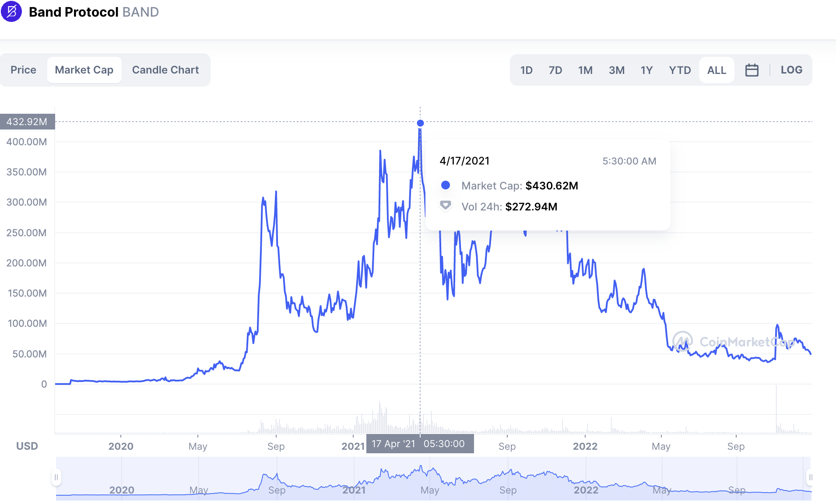
Task: Click the left mini-map drag handle
Action: (x=57, y=478)
